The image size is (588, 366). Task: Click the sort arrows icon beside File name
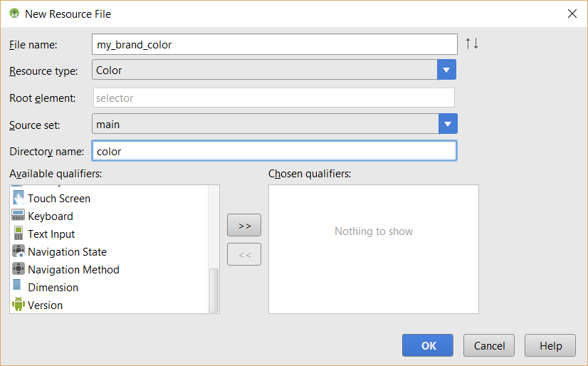point(472,43)
